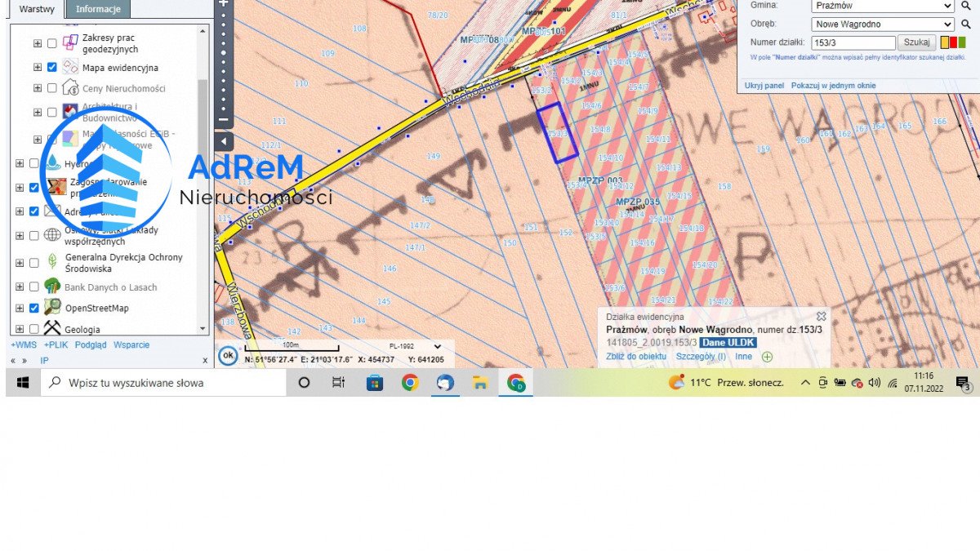The width and height of the screenshot is (980, 551).
Task: Click the leaf icon for Generalna Dyrekcja Ochrony Środowiska
Action: click(52, 261)
